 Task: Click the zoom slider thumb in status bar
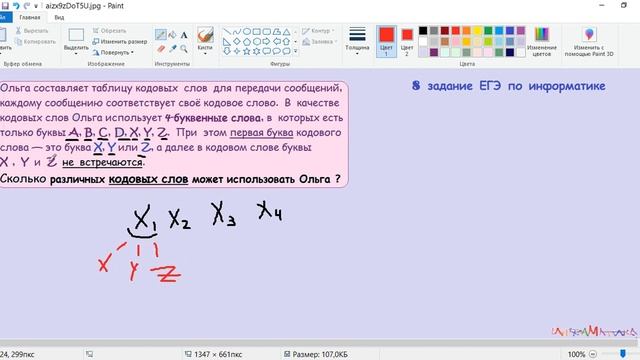click(x=623, y=354)
